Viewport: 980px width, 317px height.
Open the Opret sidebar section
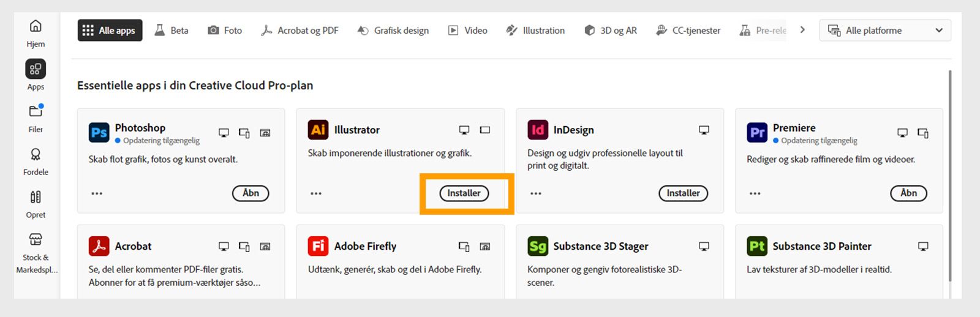pyautogui.click(x=36, y=204)
